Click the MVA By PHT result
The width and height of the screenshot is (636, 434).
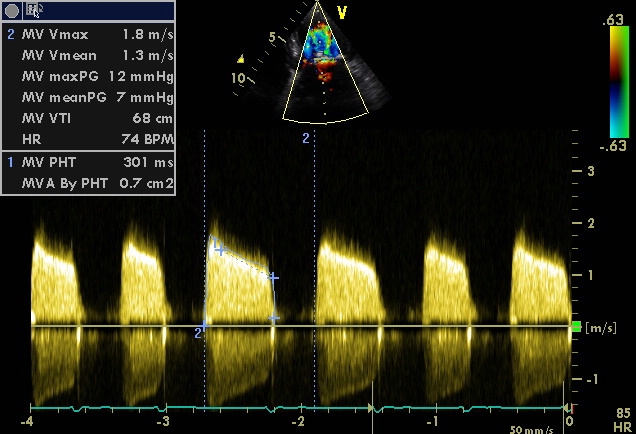coord(97,183)
